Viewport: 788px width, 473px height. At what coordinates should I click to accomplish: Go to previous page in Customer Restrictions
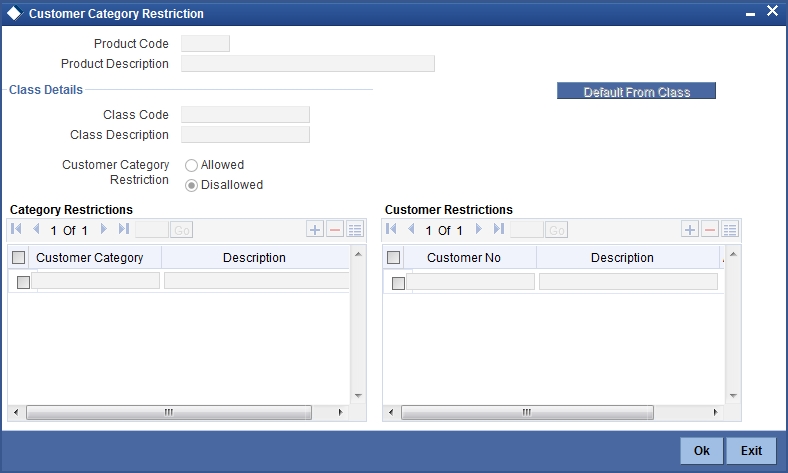coord(411,229)
